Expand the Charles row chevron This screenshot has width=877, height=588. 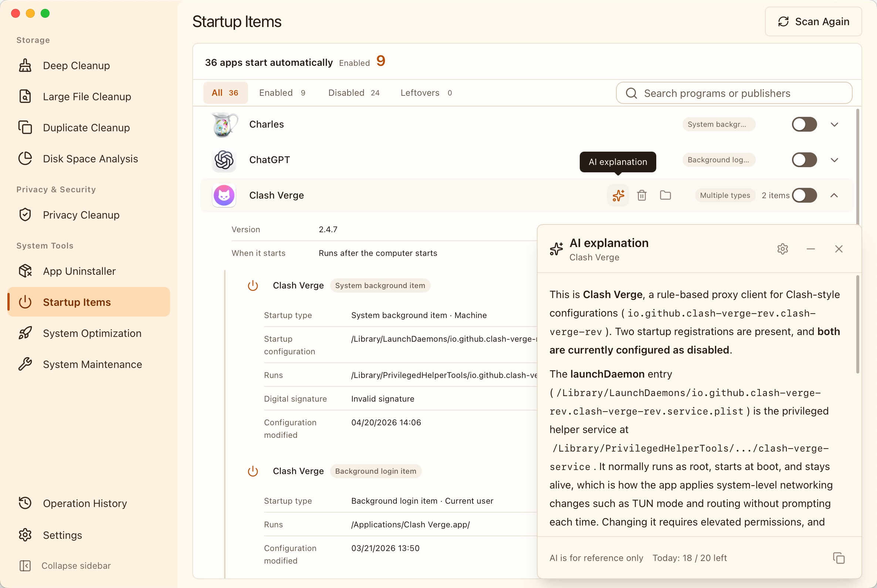834,125
